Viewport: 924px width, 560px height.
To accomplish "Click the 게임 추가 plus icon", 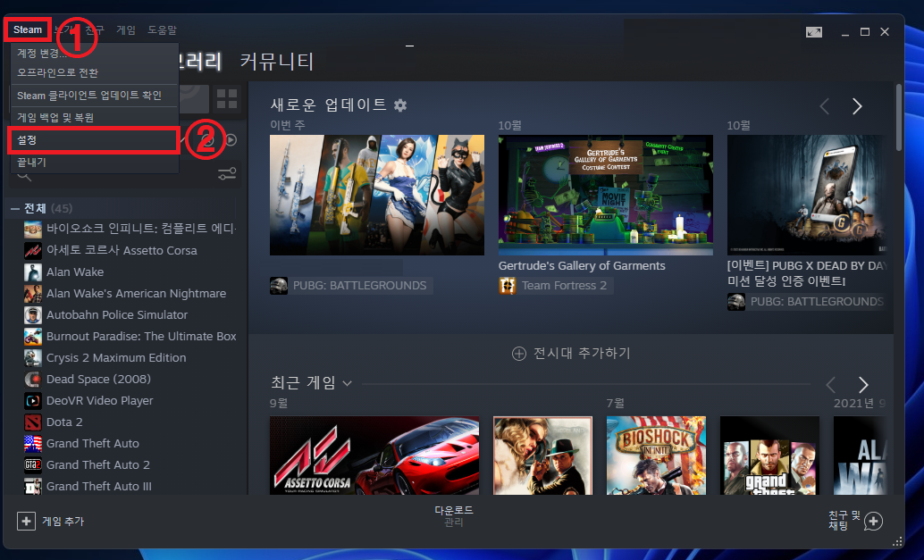I will (x=26, y=521).
